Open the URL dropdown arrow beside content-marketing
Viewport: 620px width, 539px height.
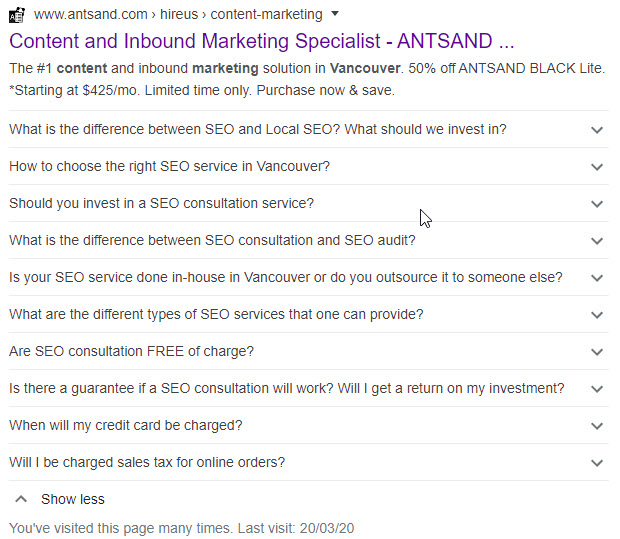click(x=335, y=14)
